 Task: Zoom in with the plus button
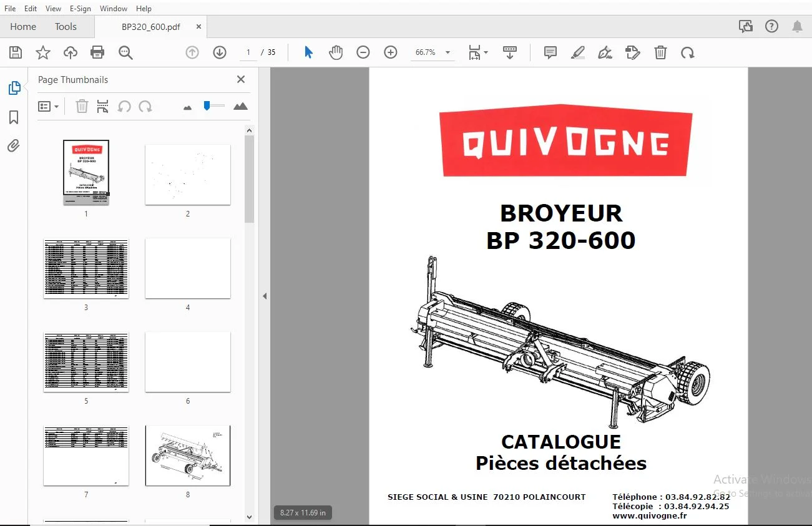[391, 52]
